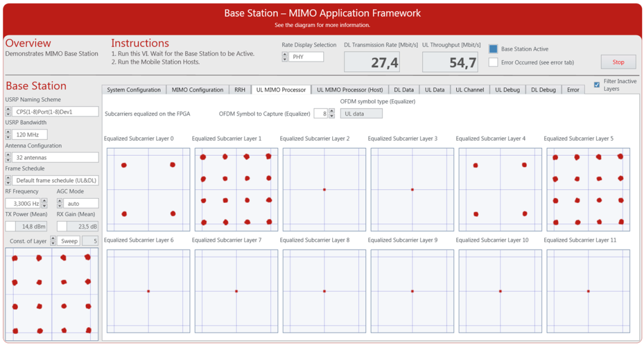This screenshot has width=644, height=345.
Task: Click the Equalized Subcarrier Layer 9 plot
Action: pos(413,291)
